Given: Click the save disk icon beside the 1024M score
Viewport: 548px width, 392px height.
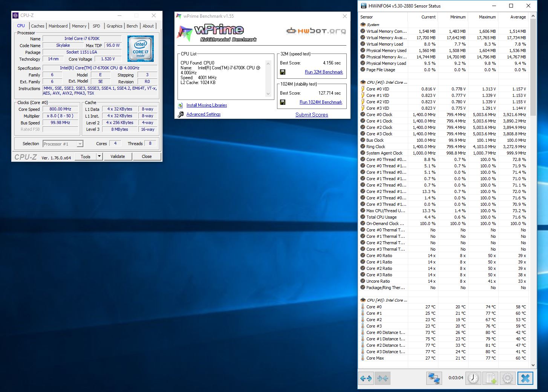Looking at the screenshot, I should [283, 102].
